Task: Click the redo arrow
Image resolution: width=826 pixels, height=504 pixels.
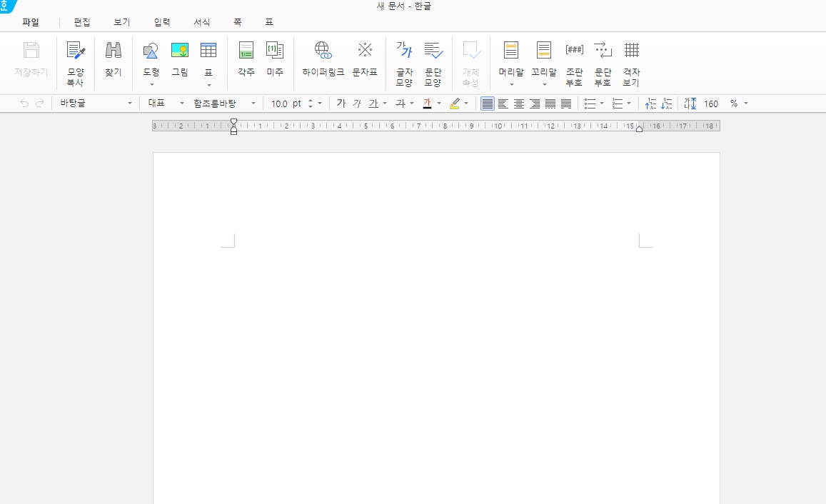Action: click(x=39, y=104)
